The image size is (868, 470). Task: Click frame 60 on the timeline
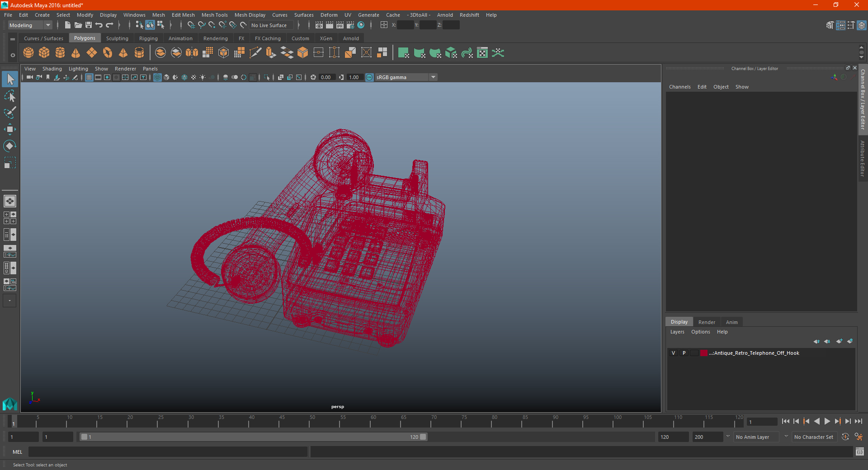click(373, 421)
